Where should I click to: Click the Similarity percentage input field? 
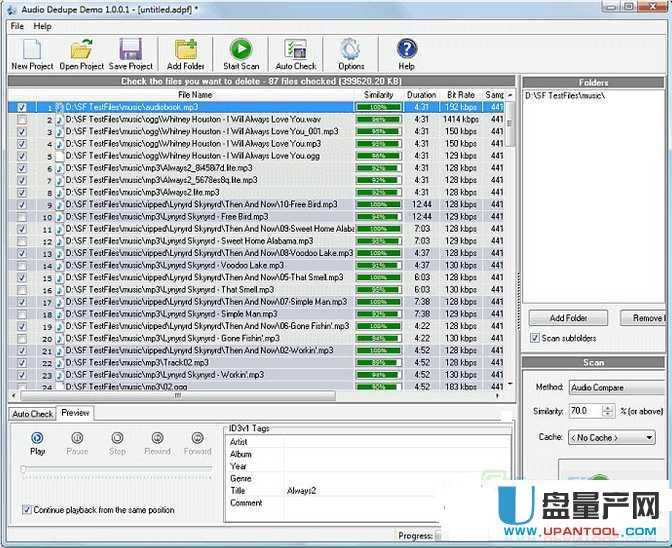click(x=582, y=411)
